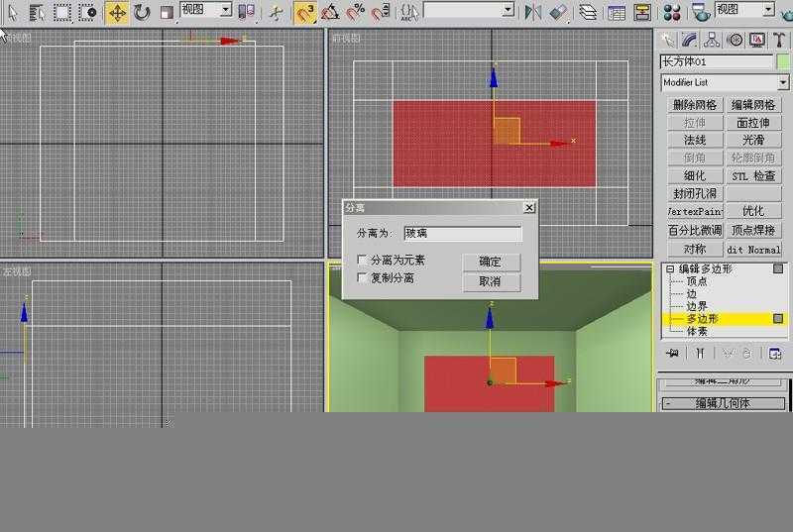Click the 优化 modifier button
The image size is (793, 532).
tap(753, 211)
